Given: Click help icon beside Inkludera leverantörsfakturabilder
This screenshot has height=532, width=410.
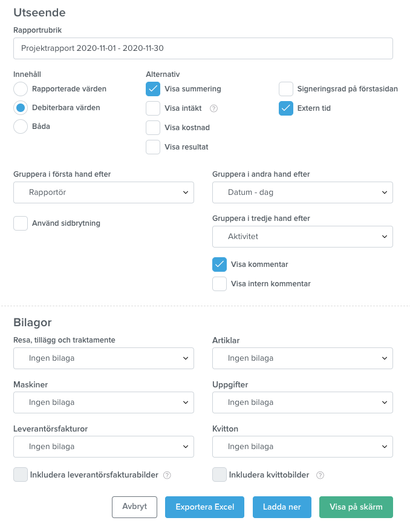Looking at the screenshot, I should click(x=167, y=475).
